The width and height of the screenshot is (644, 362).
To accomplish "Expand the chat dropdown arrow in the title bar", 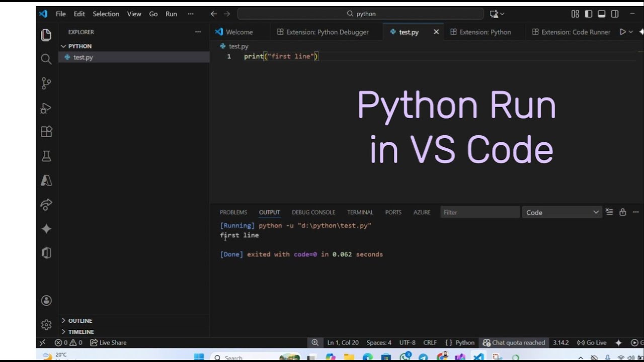I will 502,14.
